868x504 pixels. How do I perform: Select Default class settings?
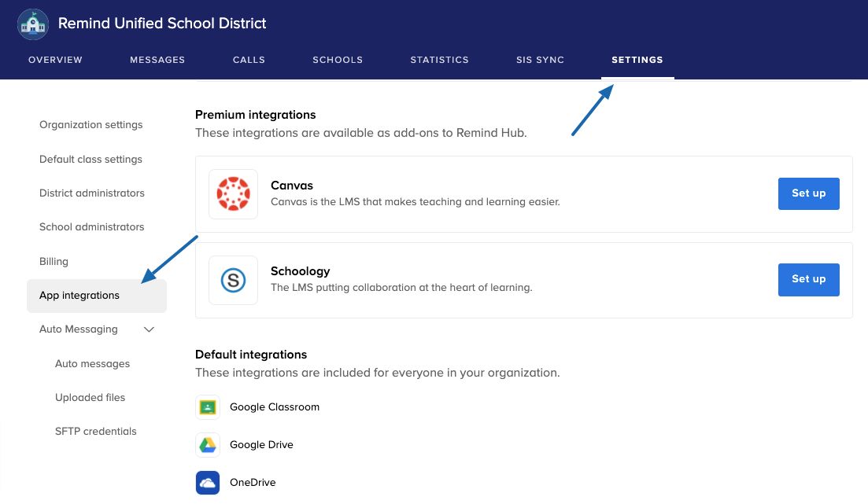[x=90, y=160]
